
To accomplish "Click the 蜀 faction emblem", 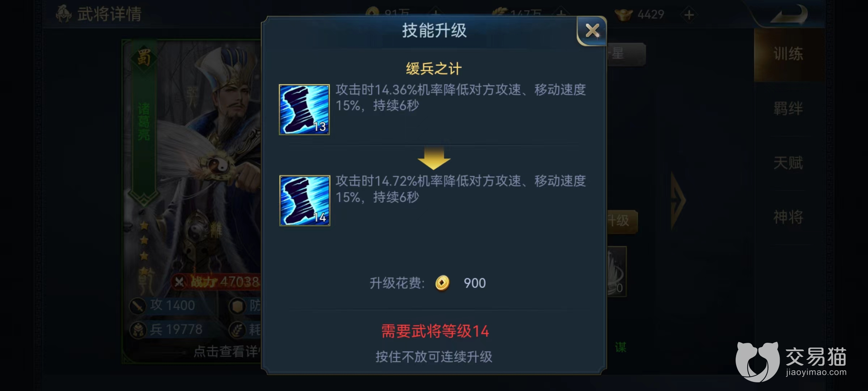I will click(x=144, y=57).
